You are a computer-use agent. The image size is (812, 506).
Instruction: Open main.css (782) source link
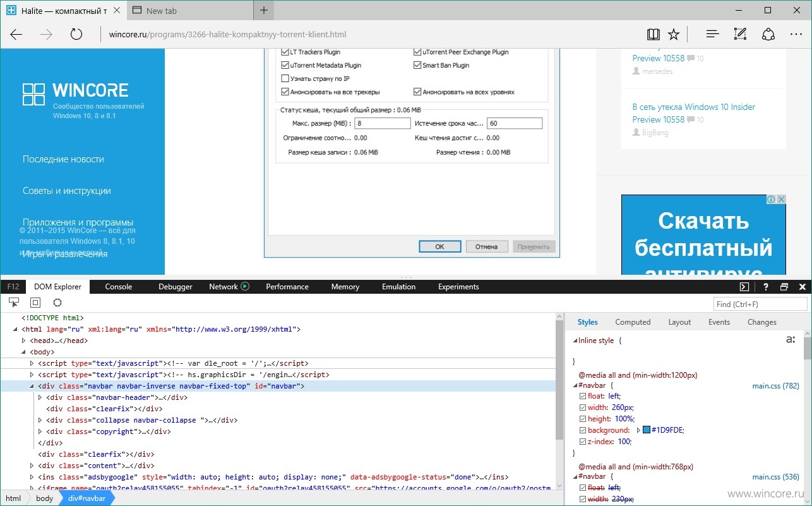point(775,385)
